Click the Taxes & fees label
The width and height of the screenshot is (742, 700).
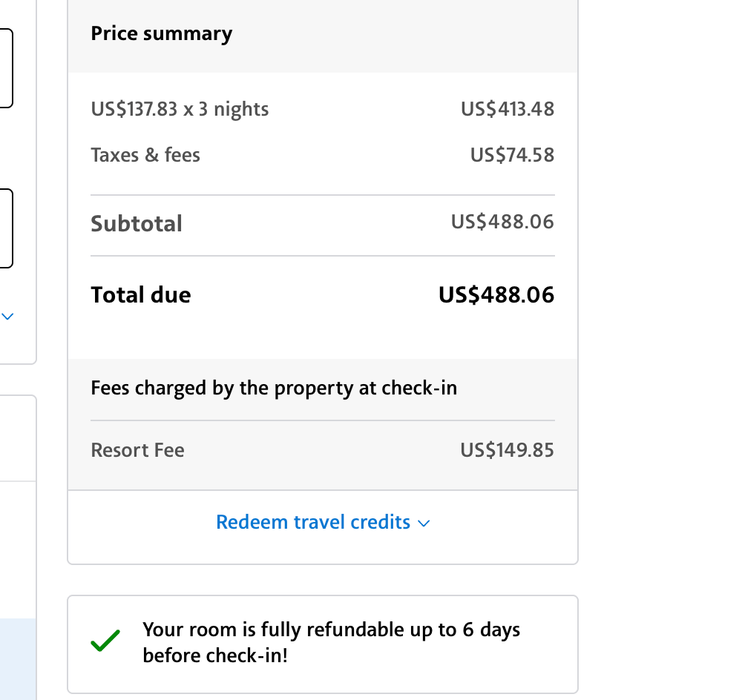coord(145,155)
